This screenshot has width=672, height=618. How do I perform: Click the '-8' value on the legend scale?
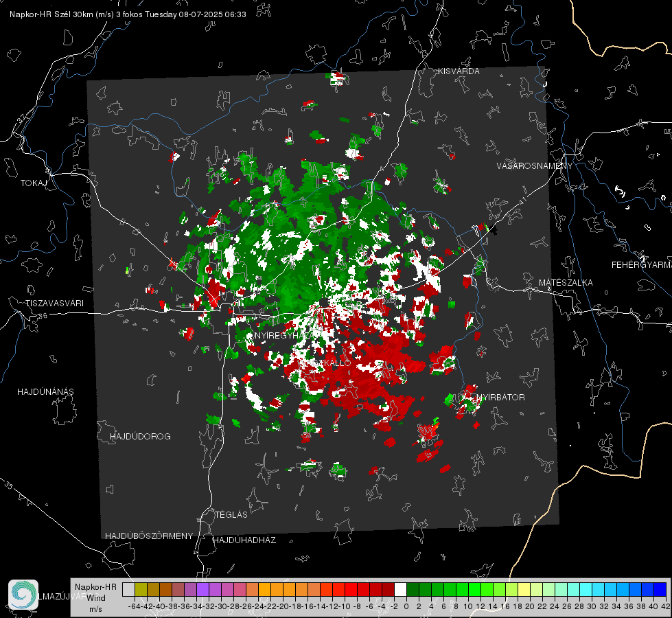point(356,606)
